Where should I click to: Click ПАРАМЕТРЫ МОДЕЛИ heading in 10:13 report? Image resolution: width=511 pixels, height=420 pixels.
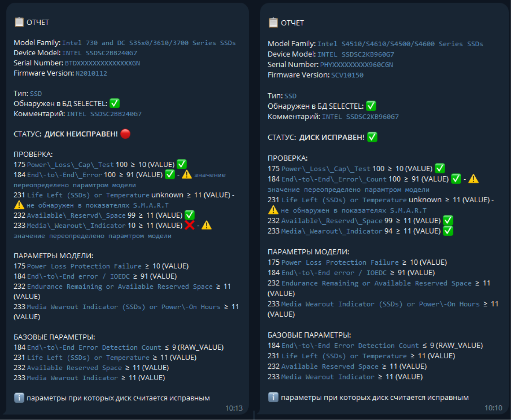coord(53,256)
